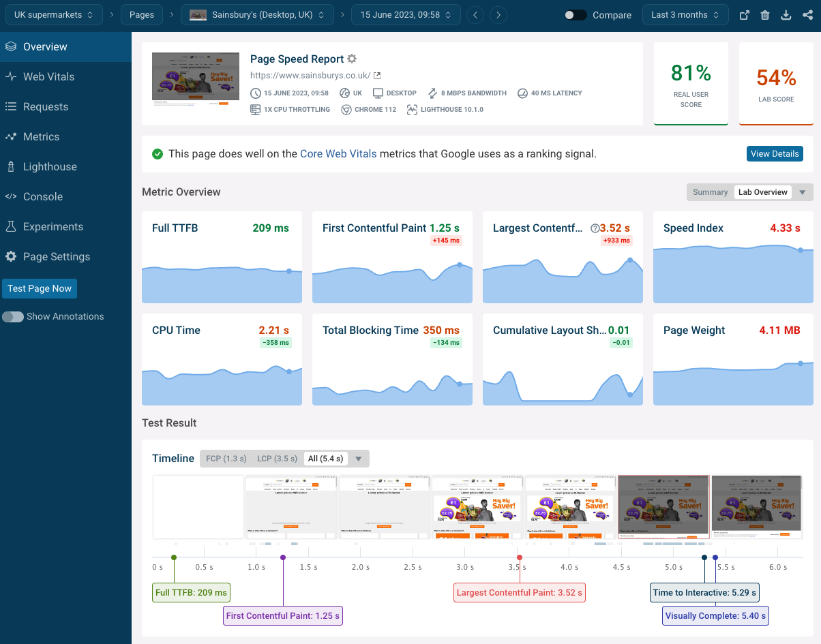Open report in new window icon
The image size is (821, 644).
745,15
